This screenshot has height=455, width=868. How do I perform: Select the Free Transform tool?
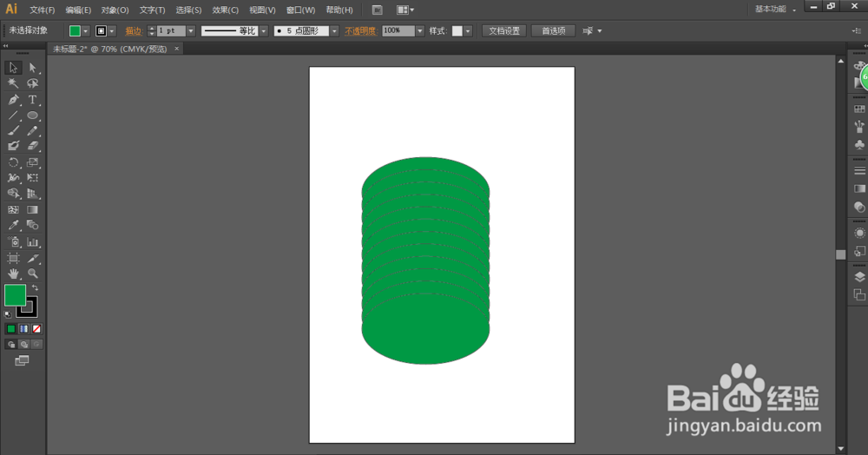point(33,178)
